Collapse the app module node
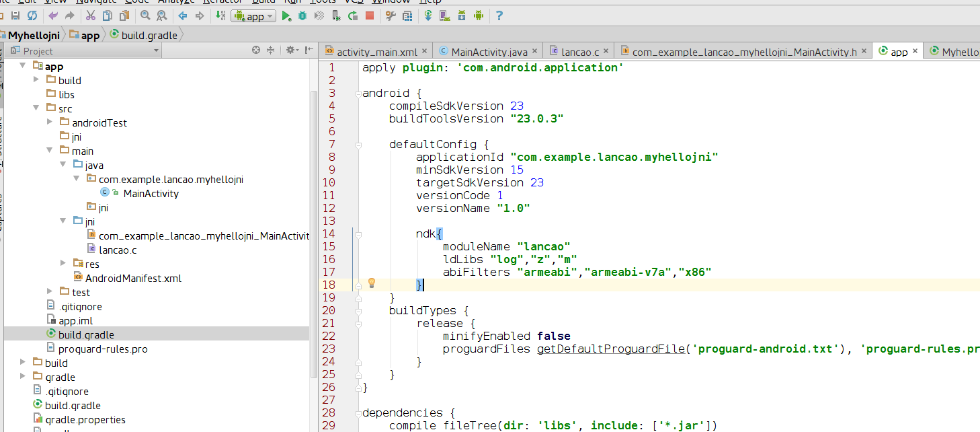The image size is (980, 432). (x=23, y=66)
